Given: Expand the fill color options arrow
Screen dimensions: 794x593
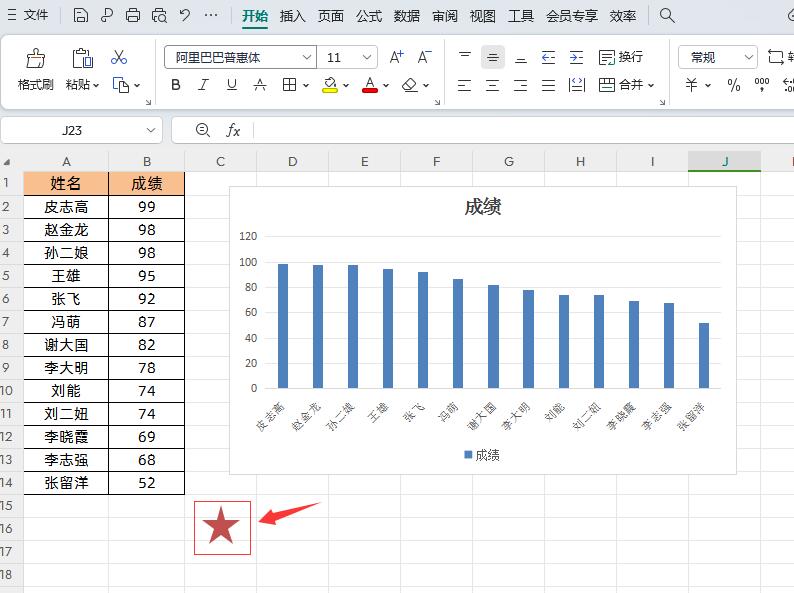Looking at the screenshot, I should click(346, 85).
